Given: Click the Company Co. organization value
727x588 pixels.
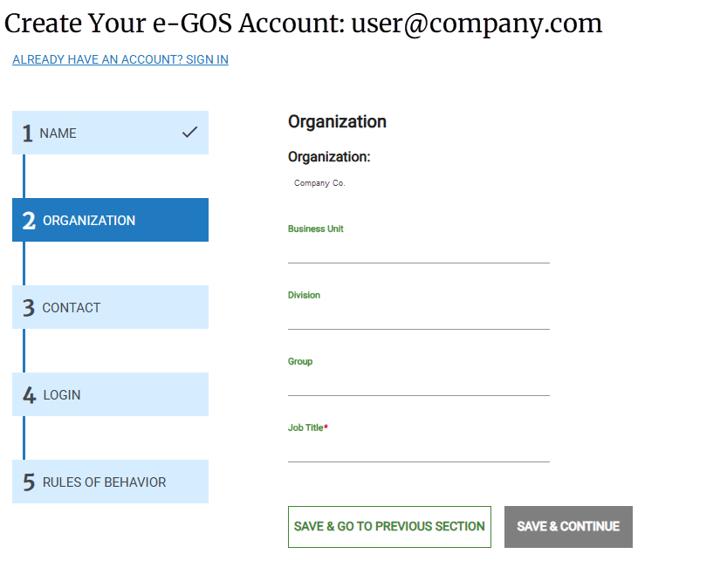Looking at the screenshot, I should point(319,182).
